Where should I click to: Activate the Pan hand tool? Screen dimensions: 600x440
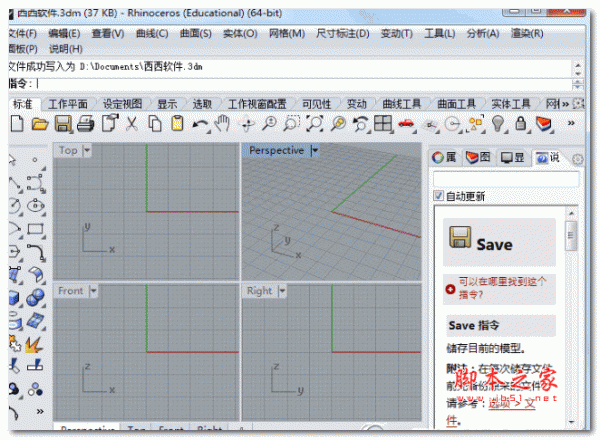coord(222,124)
